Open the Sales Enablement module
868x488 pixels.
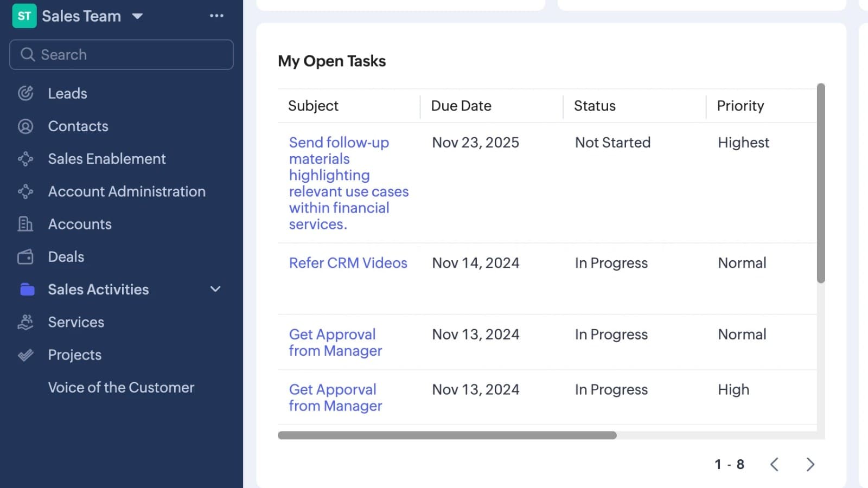[107, 159]
